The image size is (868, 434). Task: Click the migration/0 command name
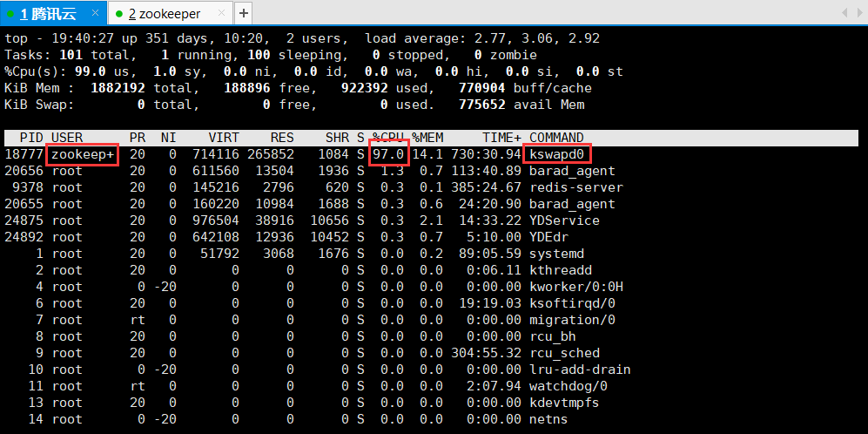pyautogui.click(x=572, y=320)
